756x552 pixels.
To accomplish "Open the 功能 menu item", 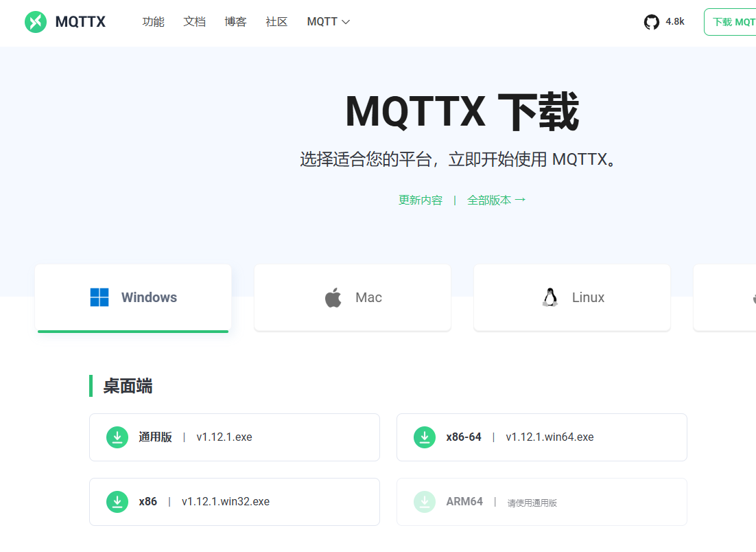I will [153, 22].
